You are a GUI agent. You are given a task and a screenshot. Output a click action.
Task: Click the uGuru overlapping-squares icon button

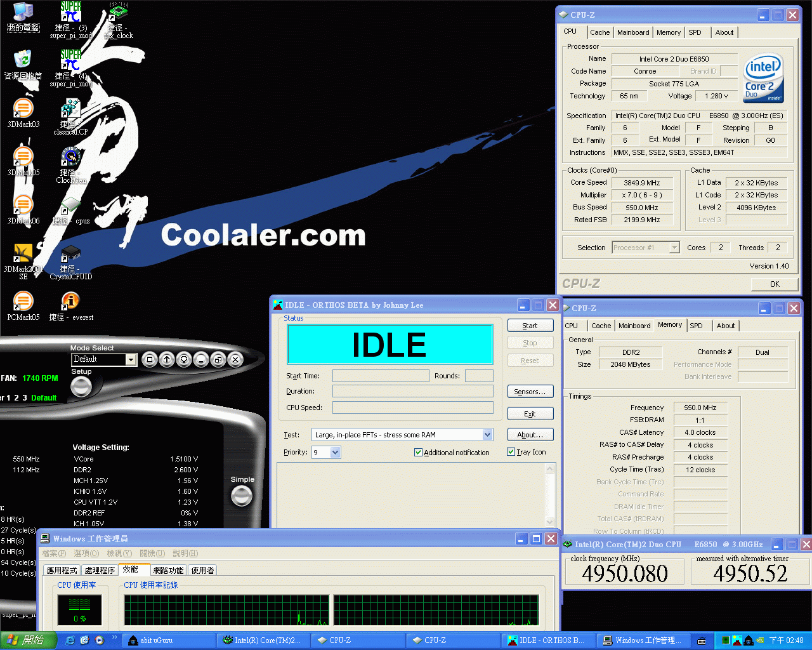point(218,359)
